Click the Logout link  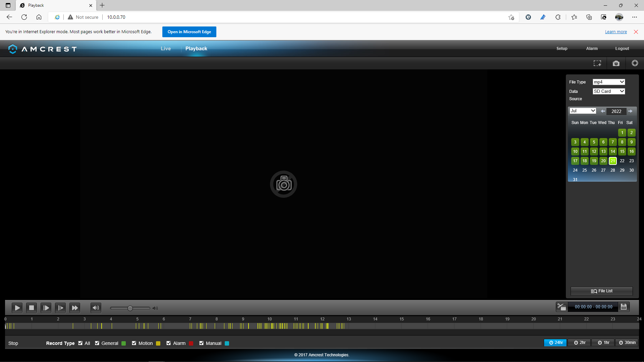click(x=622, y=49)
